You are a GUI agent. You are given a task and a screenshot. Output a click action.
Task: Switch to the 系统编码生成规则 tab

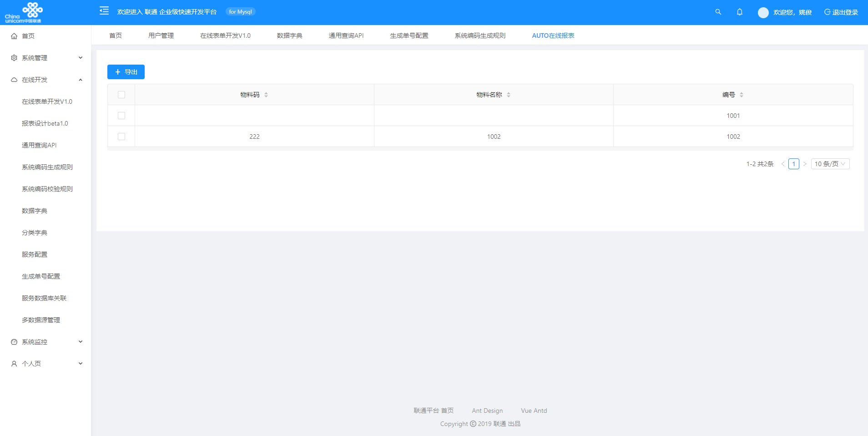click(x=480, y=35)
